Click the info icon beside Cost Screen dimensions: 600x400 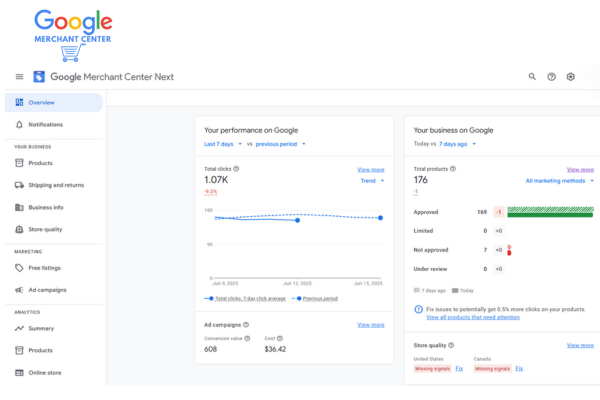(280, 338)
